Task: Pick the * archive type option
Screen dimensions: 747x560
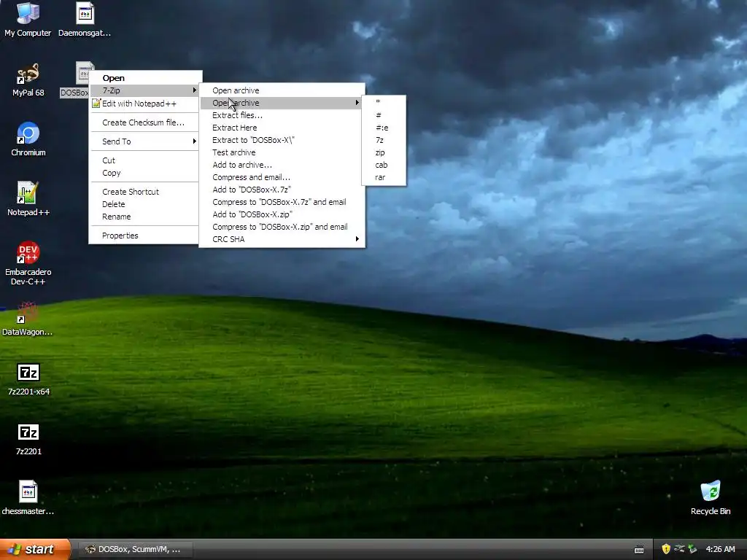Action: point(384,103)
